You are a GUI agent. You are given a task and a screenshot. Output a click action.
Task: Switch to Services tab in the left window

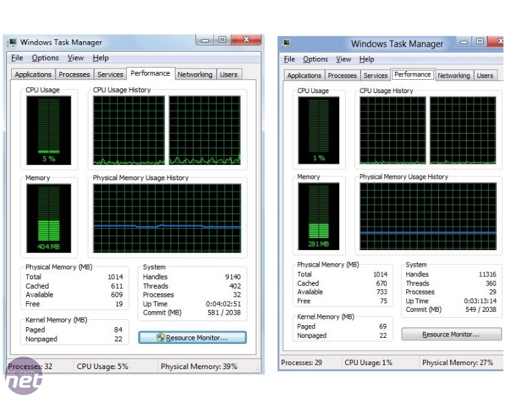click(x=110, y=74)
